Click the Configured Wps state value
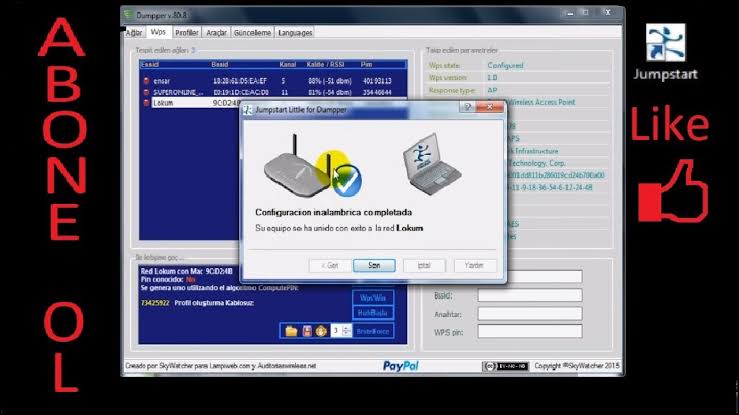 pos(505,65)
